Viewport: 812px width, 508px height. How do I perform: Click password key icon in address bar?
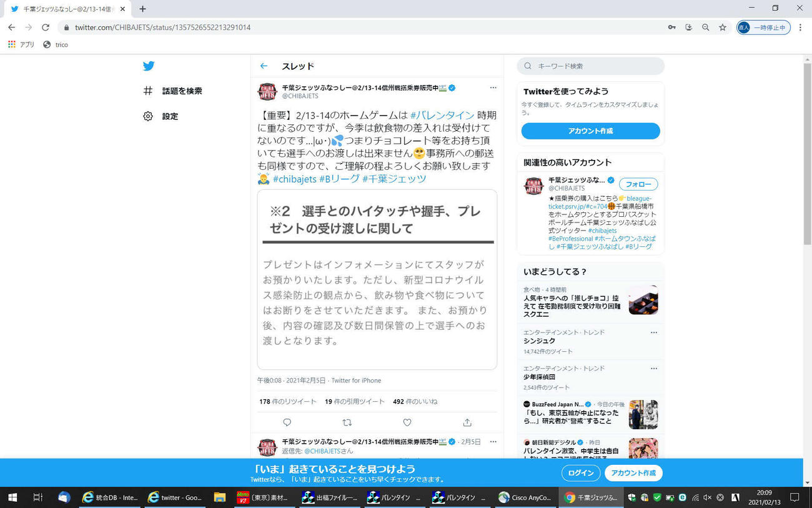pos(672,27)
